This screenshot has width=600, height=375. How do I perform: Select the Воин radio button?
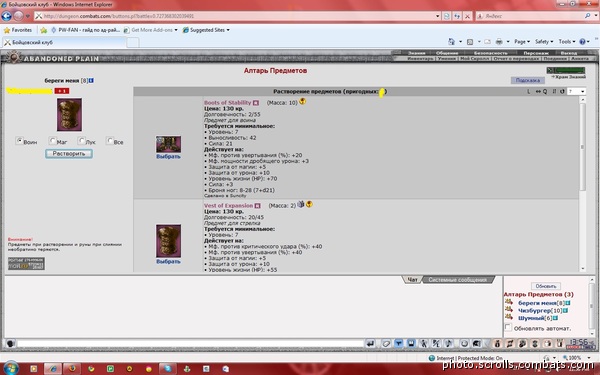(19, 140)
